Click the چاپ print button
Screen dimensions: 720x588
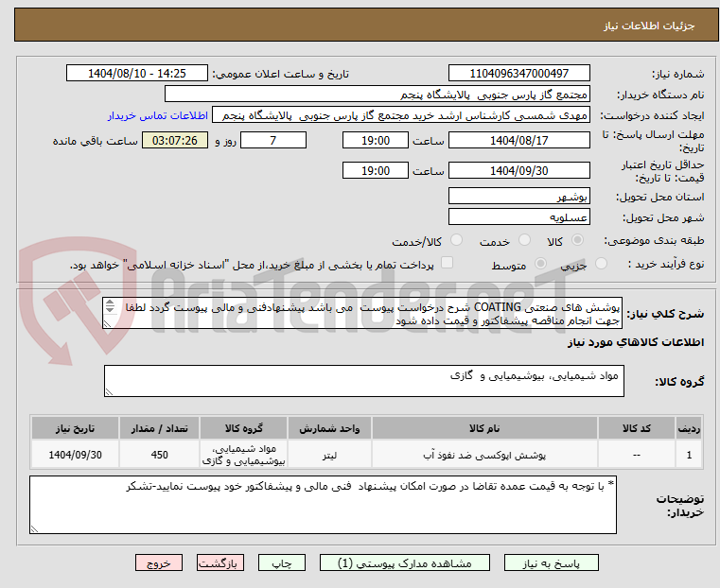coord(282,562)
